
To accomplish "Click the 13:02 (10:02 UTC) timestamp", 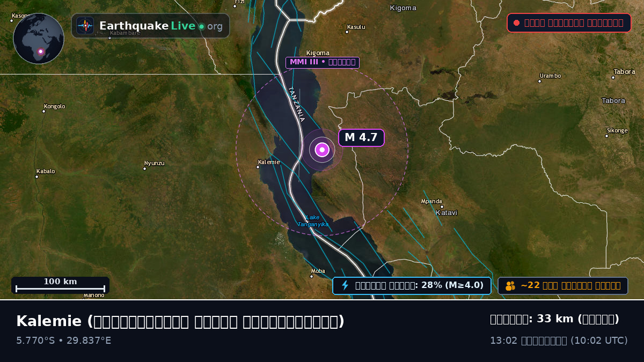I will click(559, 341).
